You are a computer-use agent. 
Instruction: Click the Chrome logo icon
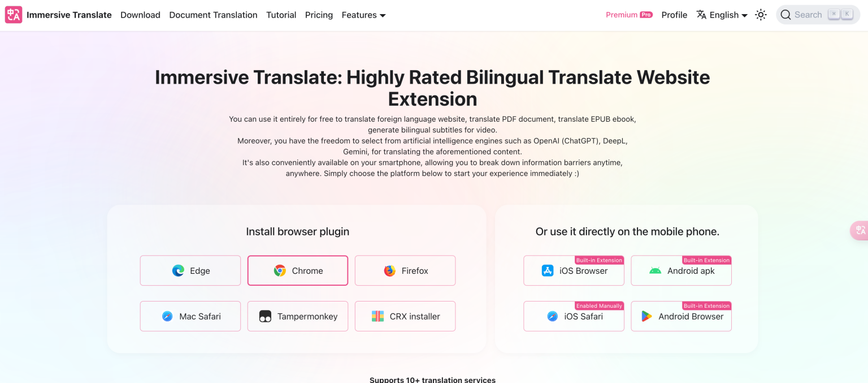click(280, 270)
